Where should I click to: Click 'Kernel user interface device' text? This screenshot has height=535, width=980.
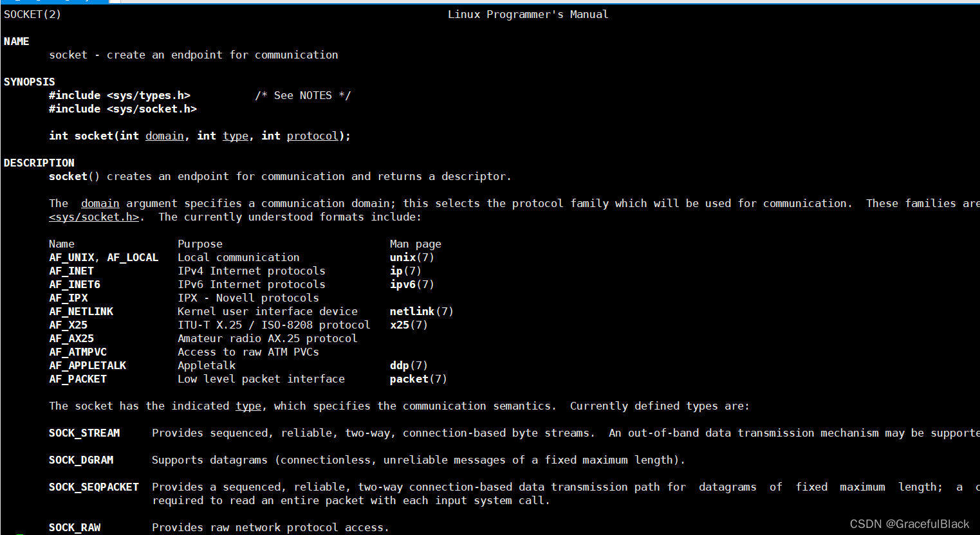coord(268,311)
